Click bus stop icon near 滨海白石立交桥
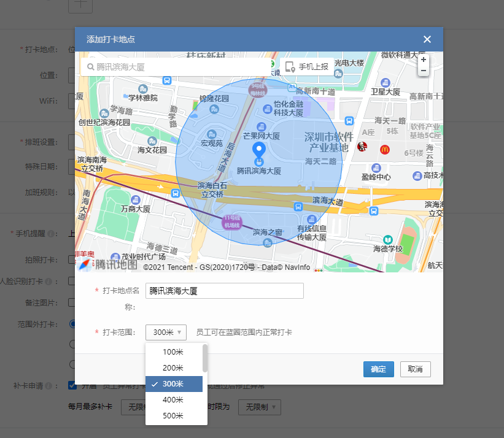The width and height of the screenshot is (504, 438). pos(175,193)
